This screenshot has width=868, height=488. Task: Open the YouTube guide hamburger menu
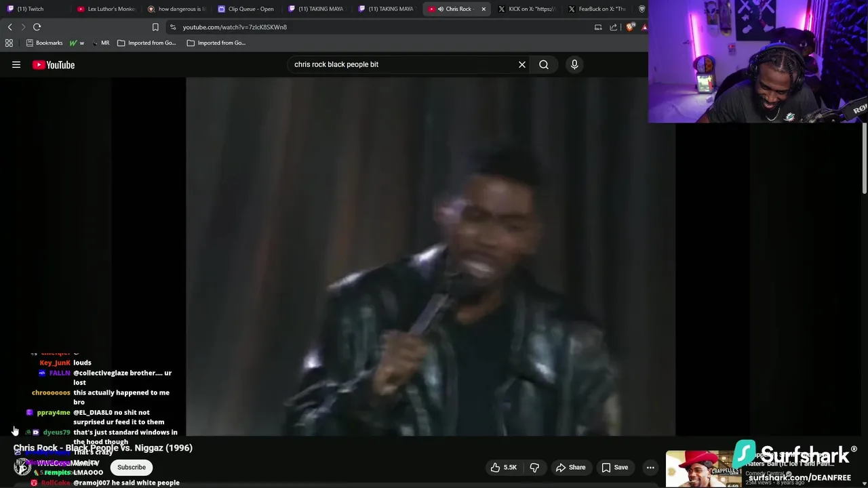pyautogui.click(x=16, y=65)
